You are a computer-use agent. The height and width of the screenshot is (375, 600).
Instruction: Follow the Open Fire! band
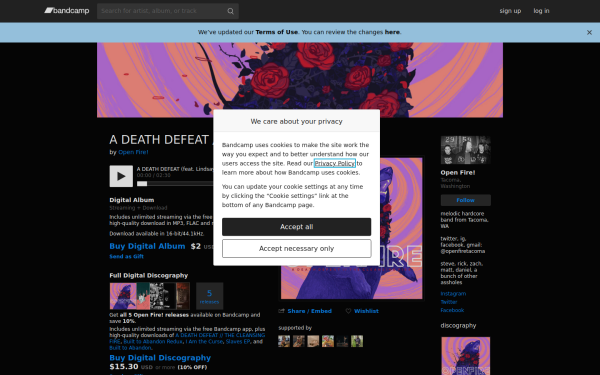click(x=465, y=200)
